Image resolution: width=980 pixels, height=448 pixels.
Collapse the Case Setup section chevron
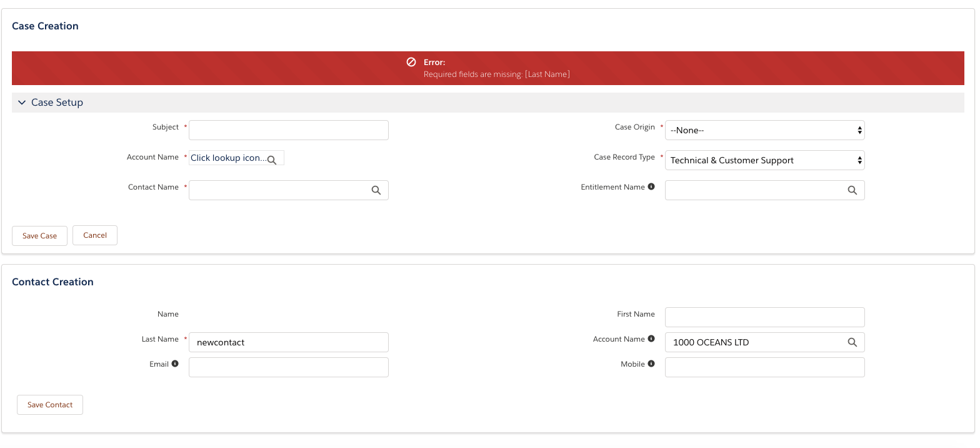pos(22,103)
